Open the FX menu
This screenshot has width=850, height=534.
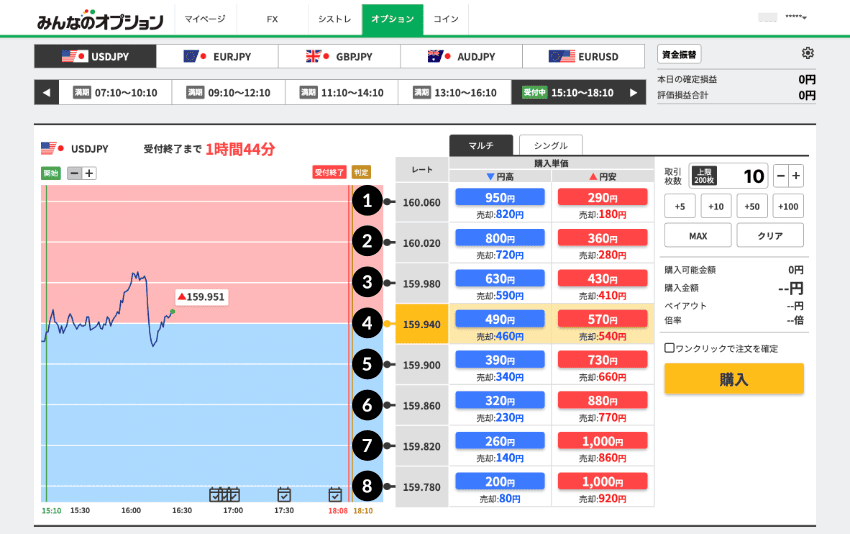(x=272, y=19)
